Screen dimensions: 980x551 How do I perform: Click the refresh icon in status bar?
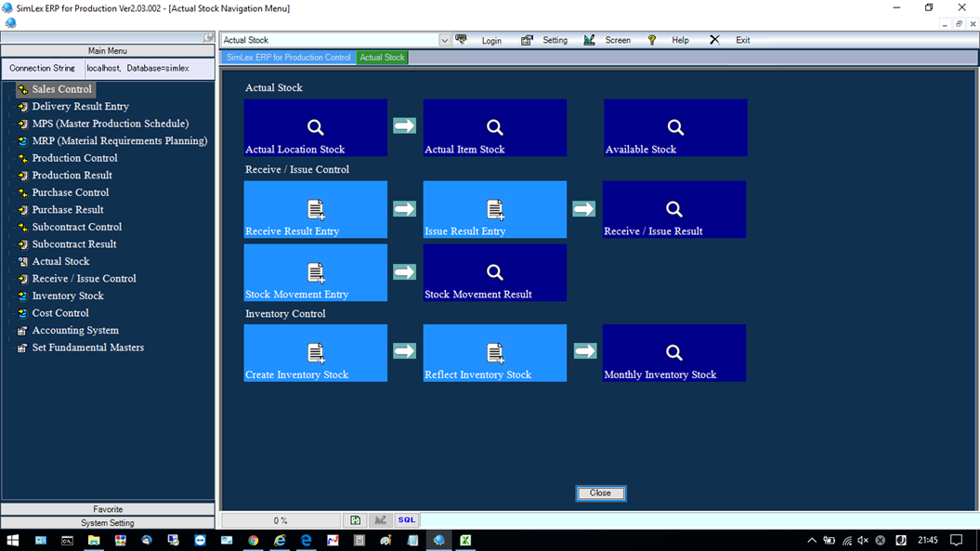355,520
